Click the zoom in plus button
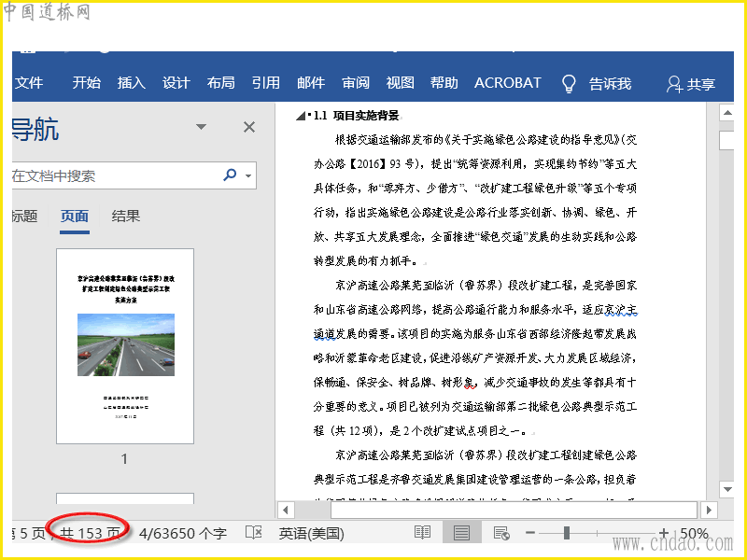Image resolution: width=747 pixels, height=560 pixels. (x=664, y=533)
